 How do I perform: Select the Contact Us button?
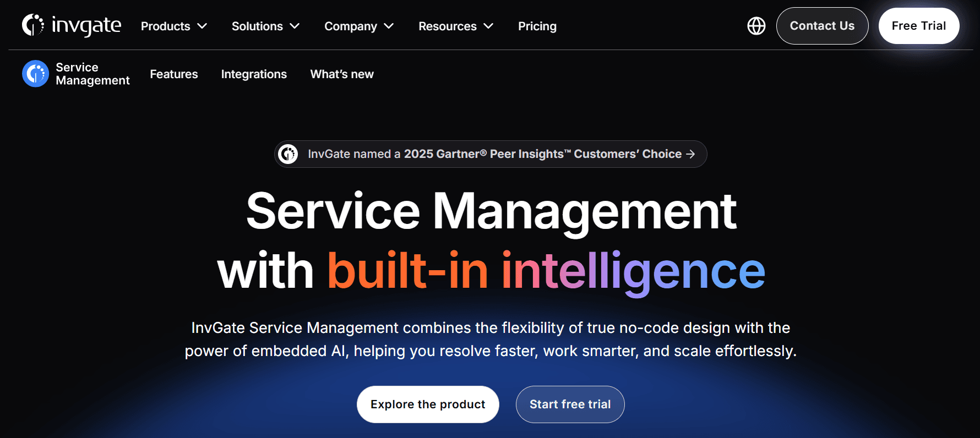pyautogui.click(x=822, y=26)
